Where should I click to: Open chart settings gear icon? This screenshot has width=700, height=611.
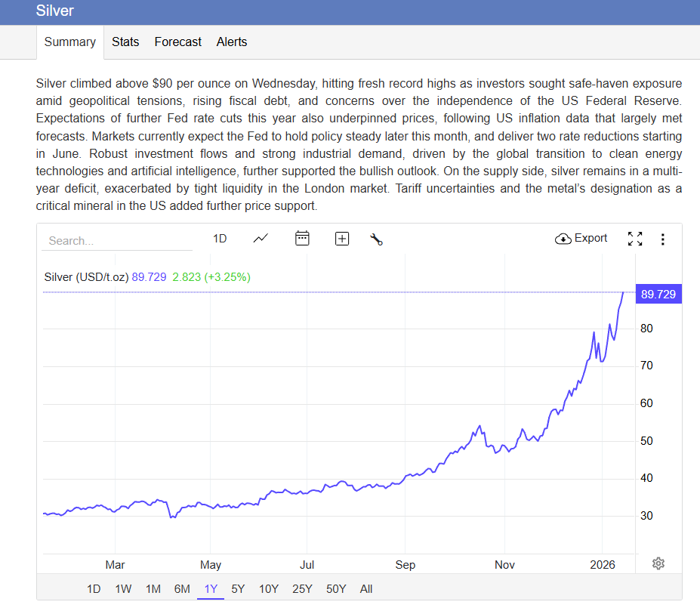point(658,563)
